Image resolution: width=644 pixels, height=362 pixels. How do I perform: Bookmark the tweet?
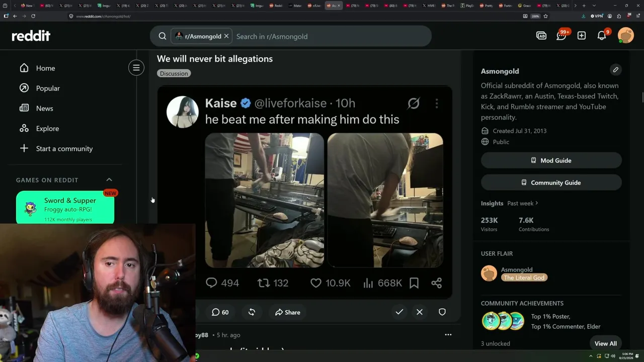click(414, 283)
